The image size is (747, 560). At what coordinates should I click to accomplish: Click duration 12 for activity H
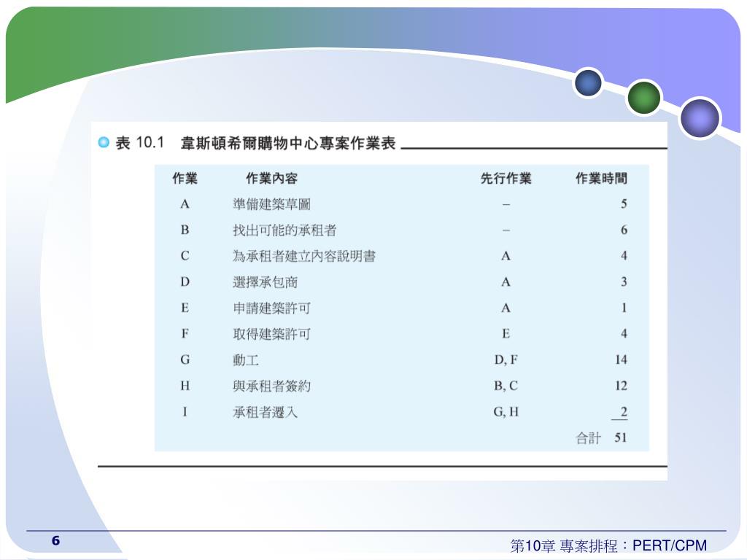[x=621, y=386]
